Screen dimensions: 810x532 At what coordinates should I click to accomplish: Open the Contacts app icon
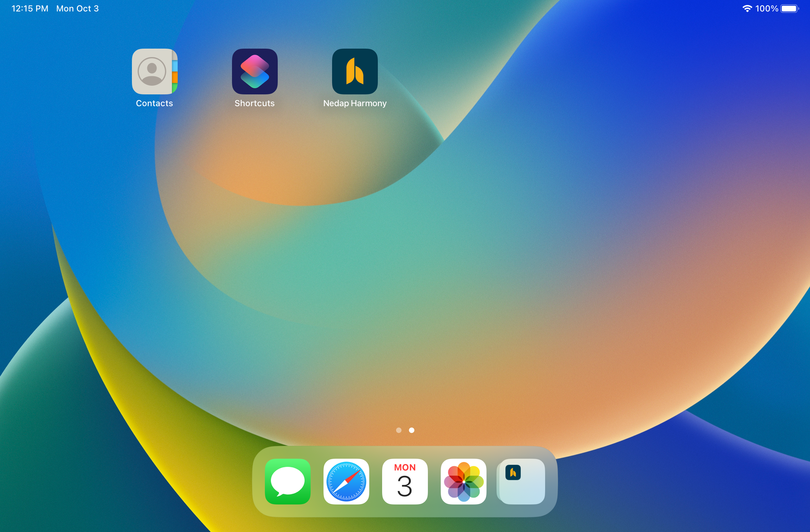(154, 72)
